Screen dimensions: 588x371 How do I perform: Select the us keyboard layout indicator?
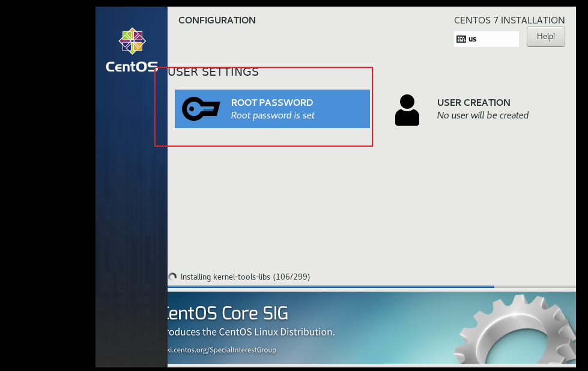coord(486,39)
